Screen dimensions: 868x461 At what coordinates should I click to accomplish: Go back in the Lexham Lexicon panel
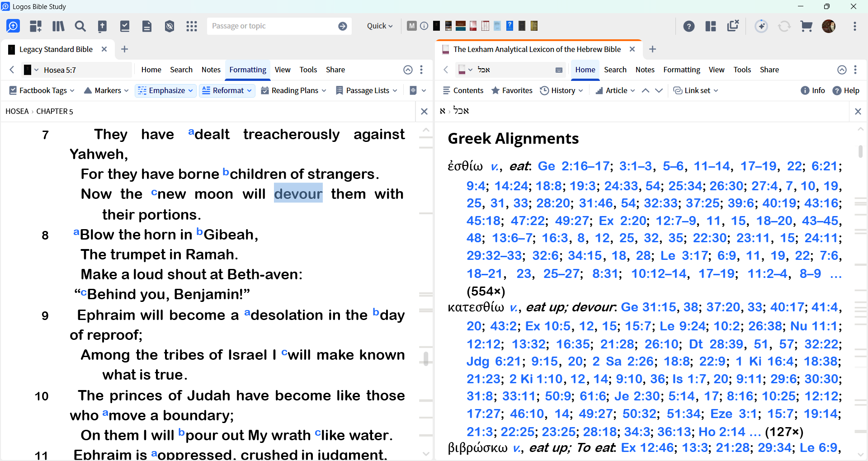[x=446, y=70]
